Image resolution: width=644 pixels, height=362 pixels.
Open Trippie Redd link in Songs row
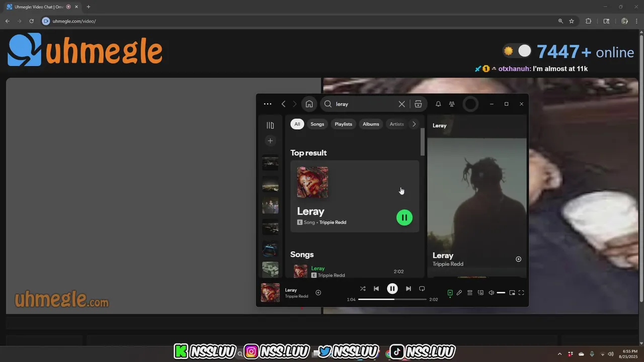click(x=332, y=276)
